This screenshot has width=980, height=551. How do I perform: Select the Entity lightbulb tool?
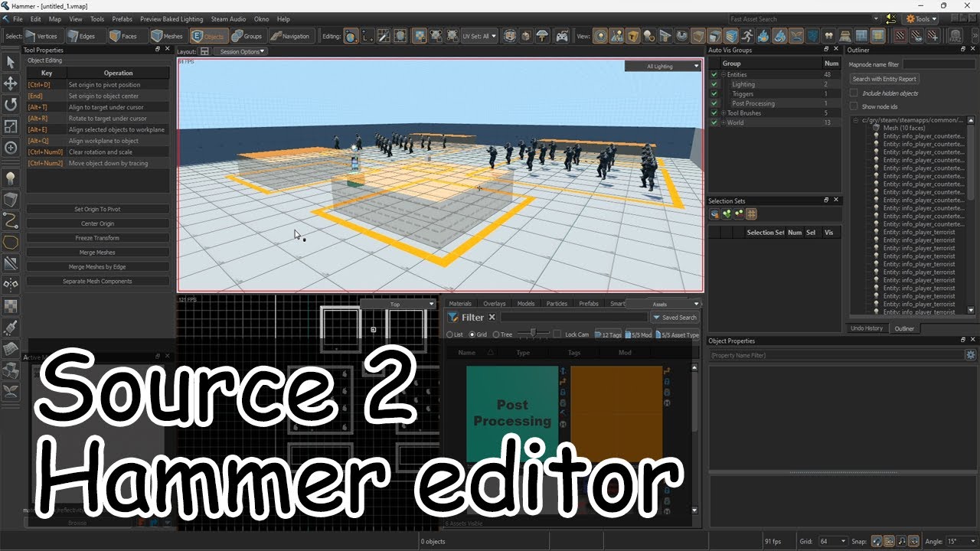coord(11,178)
